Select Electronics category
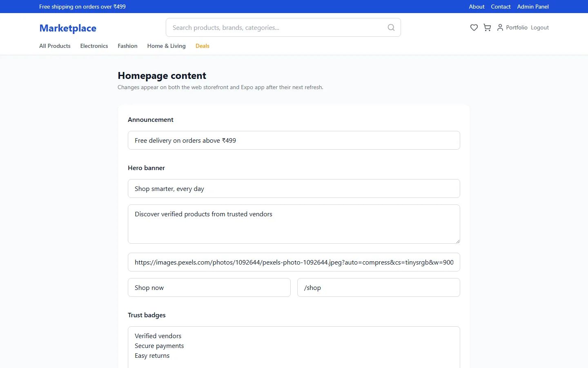The width and height of the screenshot is (588, 368). [x=94, y=46]
